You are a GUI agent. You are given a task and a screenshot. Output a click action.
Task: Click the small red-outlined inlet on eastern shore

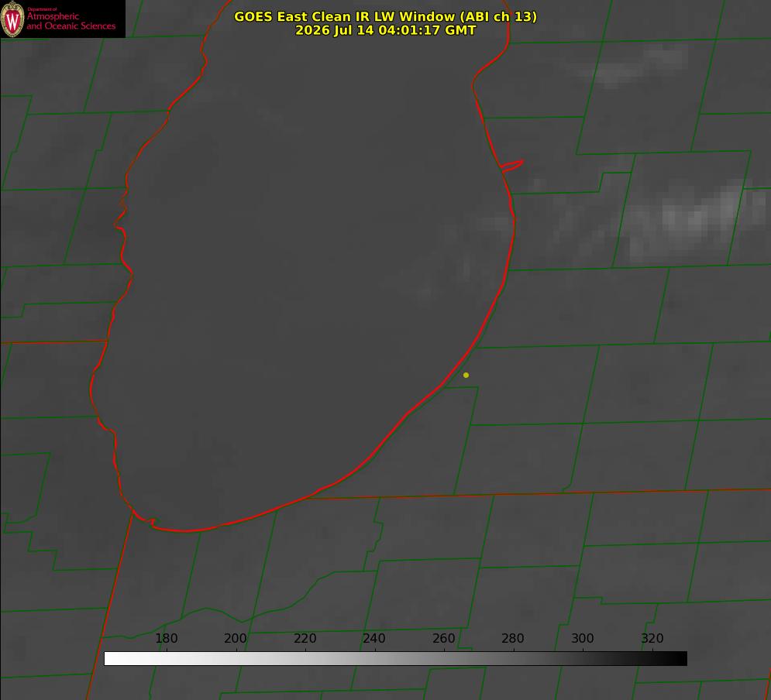click(511, 166)
